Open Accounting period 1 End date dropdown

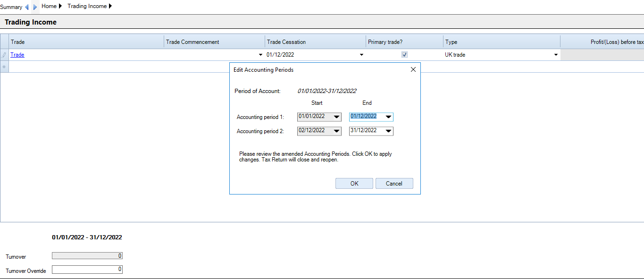[388, 117]
